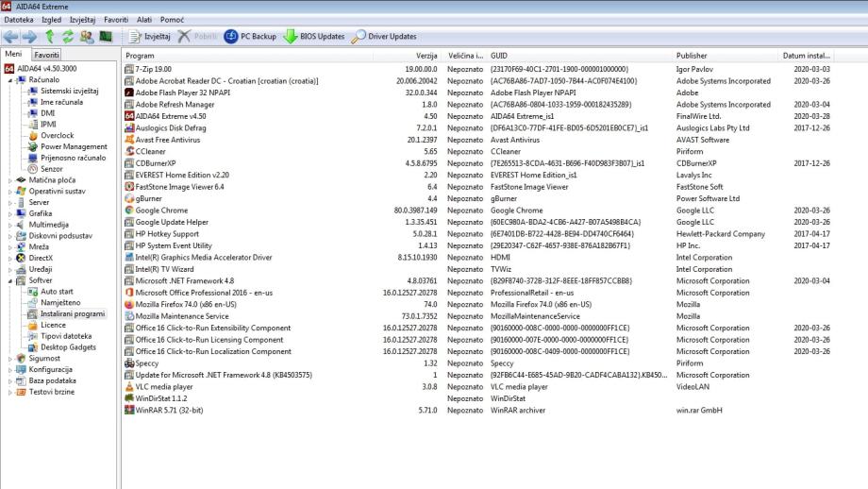Click the gBurner program icon
This screenshot has width=868, height=489.
[129, 198]
